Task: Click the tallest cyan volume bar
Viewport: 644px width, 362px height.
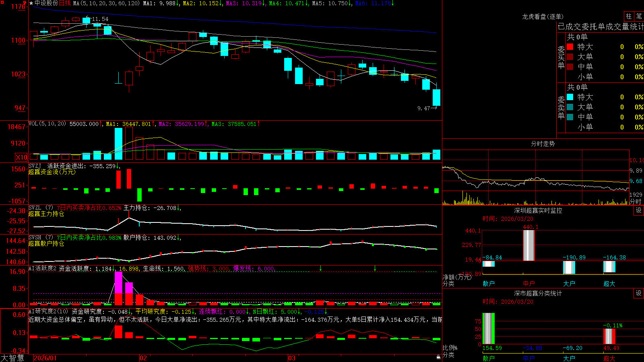Action: (118, 144)
